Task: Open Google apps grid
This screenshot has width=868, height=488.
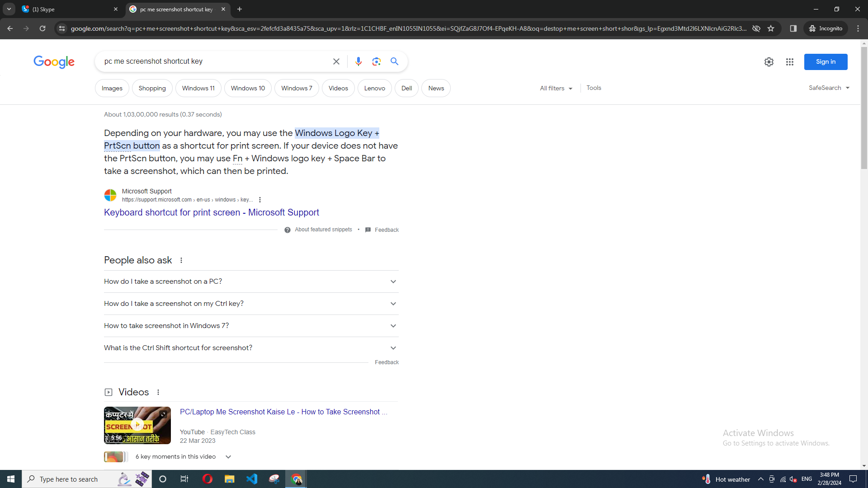Action: click(790, 62)
